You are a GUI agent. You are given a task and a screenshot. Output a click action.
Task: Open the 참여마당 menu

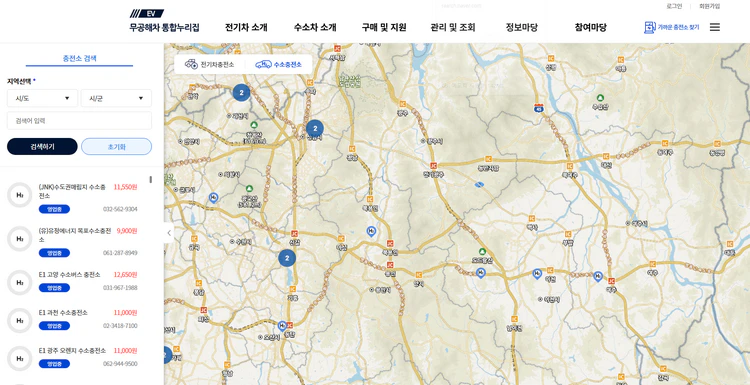pyautogui.click(x=591, y=27)
